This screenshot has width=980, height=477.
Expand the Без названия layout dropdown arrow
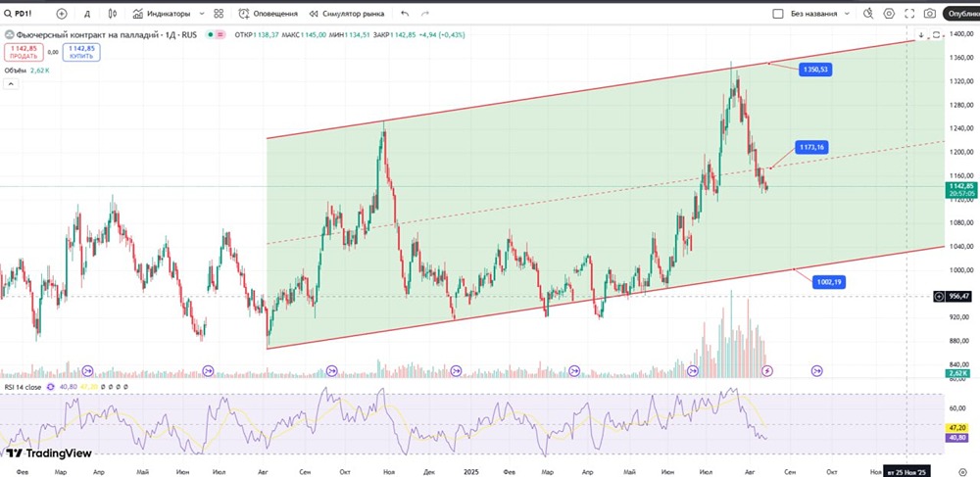pos(847,13)
